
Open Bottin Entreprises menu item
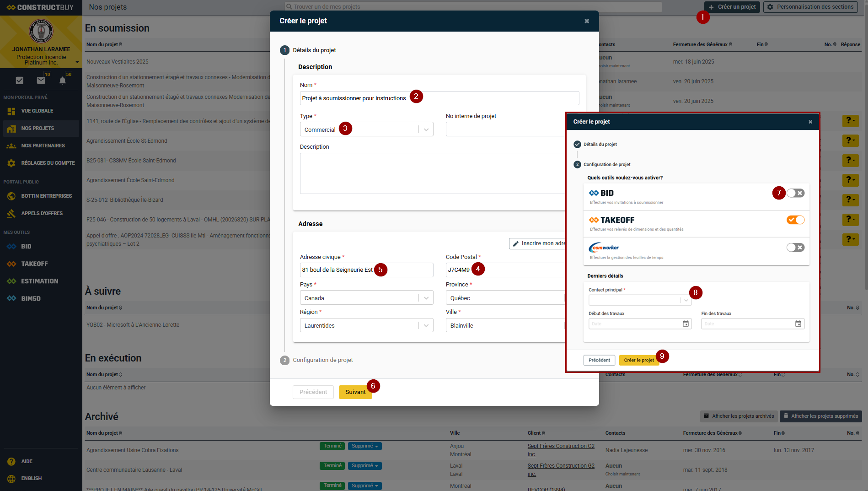[46, 196]
